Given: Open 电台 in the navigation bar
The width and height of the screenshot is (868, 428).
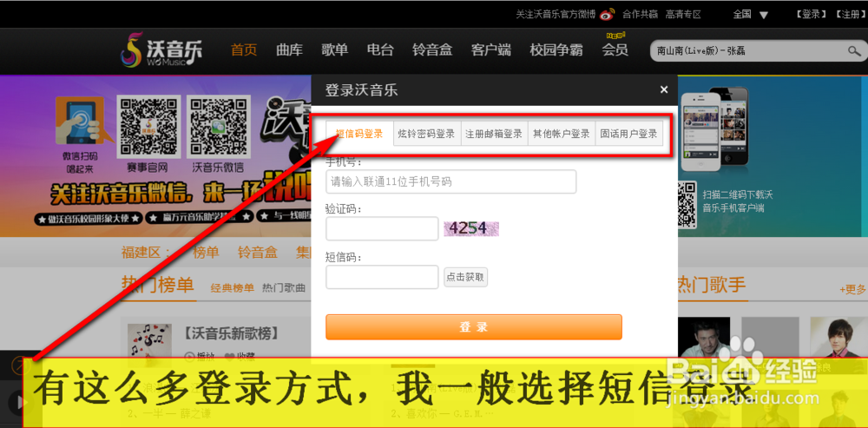Looking at the screenshot, I should pyautogui.click(x=380, y=50).
